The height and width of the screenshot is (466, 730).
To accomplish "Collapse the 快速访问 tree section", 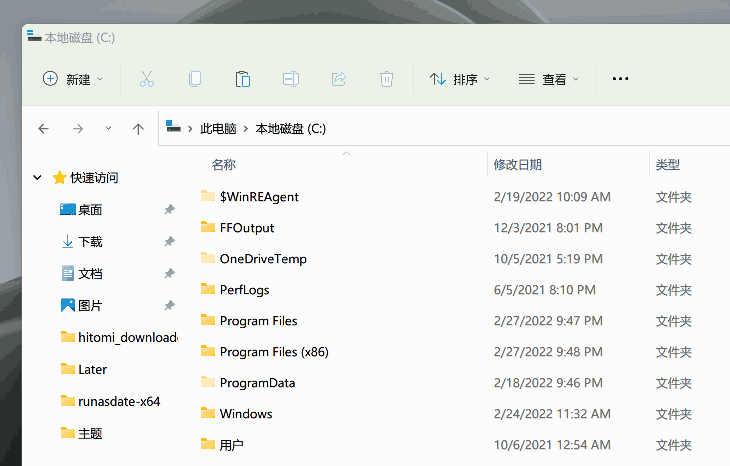I will pos(37,178).
